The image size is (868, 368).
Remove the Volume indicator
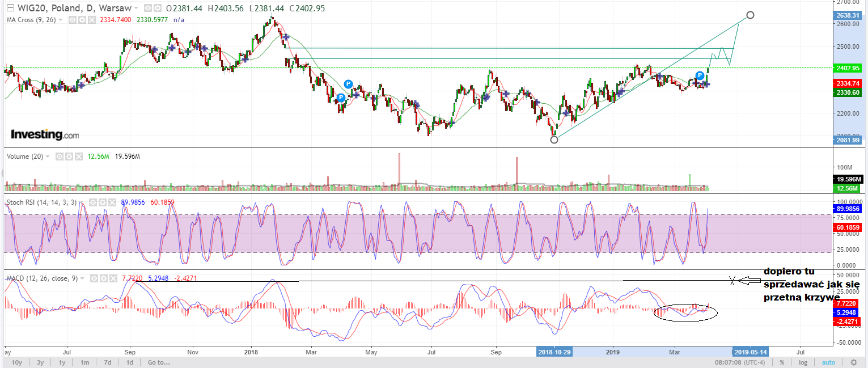coord(77,156)
